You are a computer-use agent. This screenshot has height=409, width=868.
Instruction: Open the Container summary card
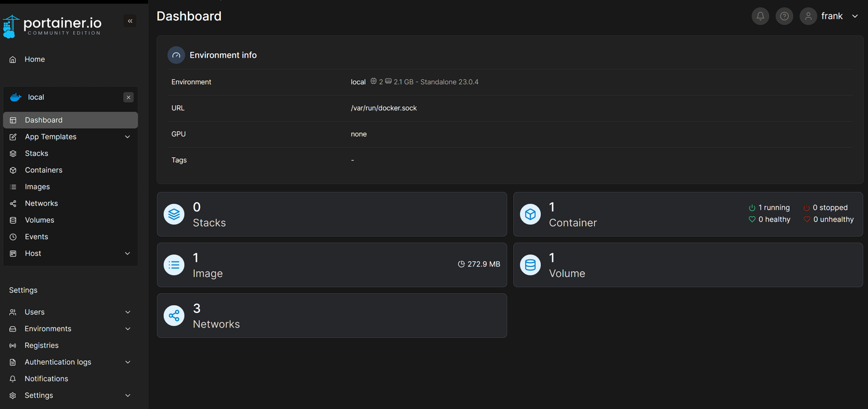point(687,214)
